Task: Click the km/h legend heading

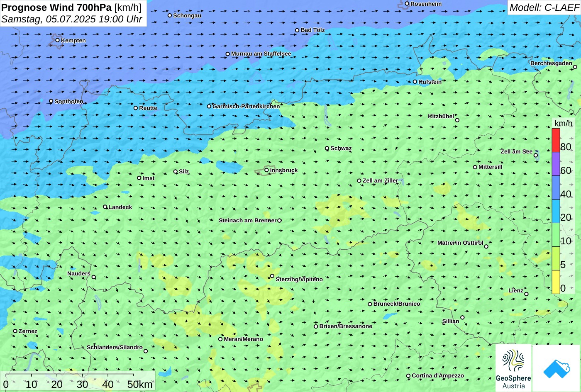Action: pyautogui.click(x=563, y=123)
